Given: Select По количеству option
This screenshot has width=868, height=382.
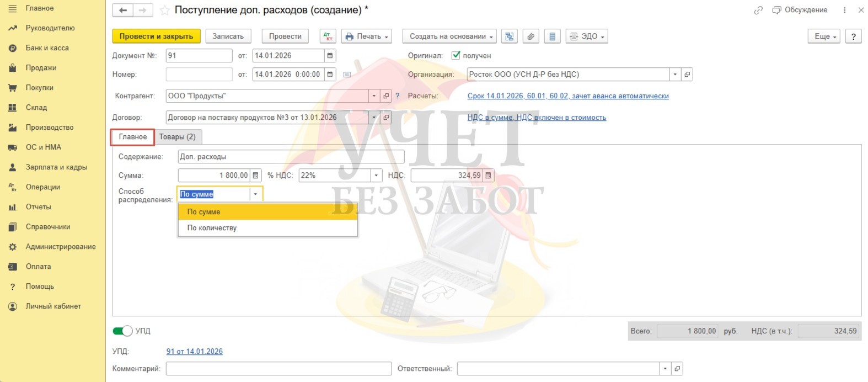Looking at the screenshot, I should [x=267, y=228].
